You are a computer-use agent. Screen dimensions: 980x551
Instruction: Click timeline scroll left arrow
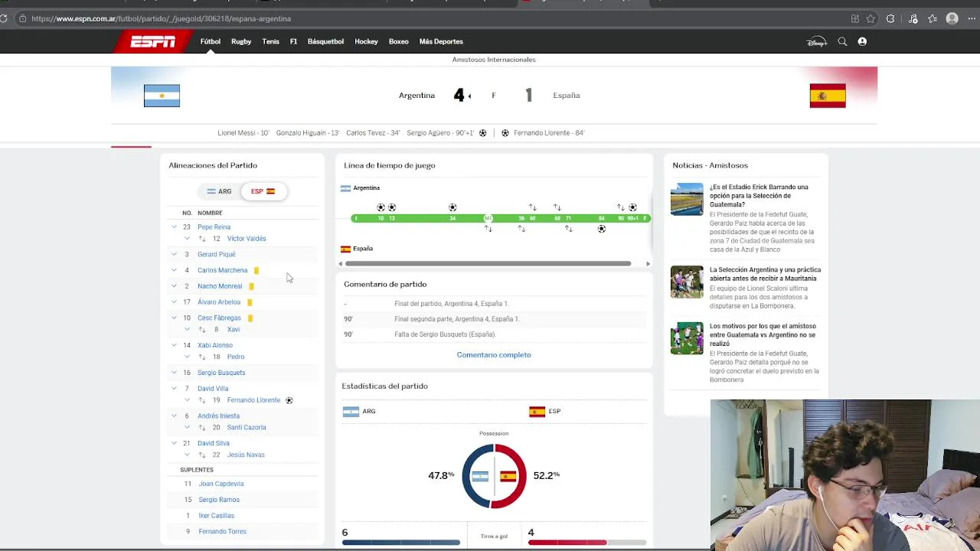pyautogui.click(x=341, y=264)
